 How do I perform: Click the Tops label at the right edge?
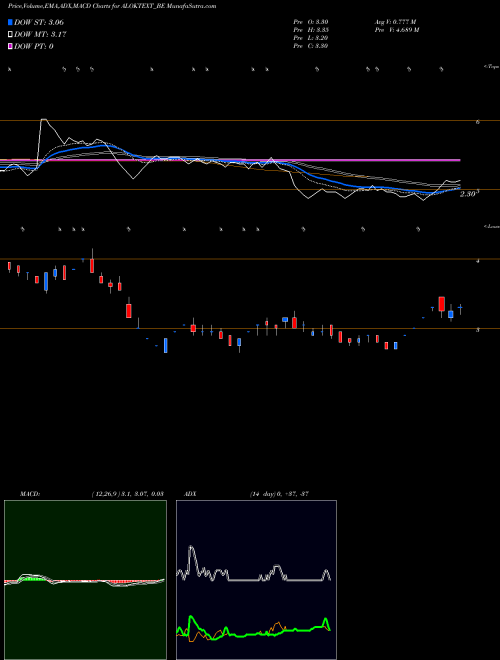[x=491, y=67]
